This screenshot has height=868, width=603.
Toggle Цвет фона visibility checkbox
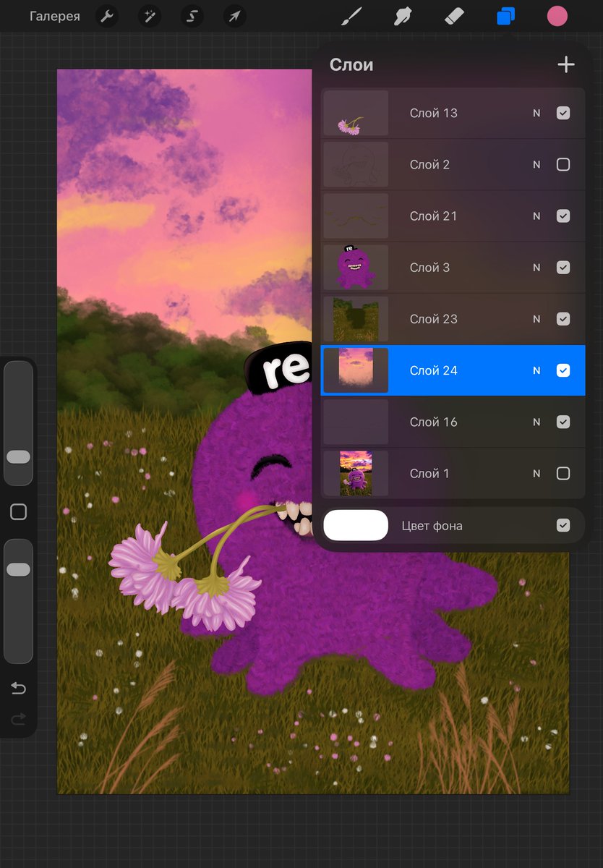tap(563, 526)
